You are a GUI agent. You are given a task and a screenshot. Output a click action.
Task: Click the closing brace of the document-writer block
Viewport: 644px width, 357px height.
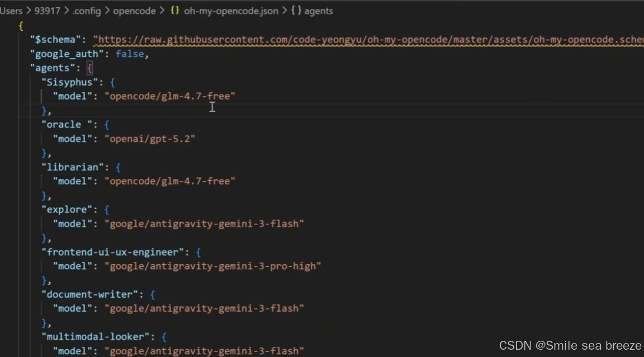coord(44,322)
